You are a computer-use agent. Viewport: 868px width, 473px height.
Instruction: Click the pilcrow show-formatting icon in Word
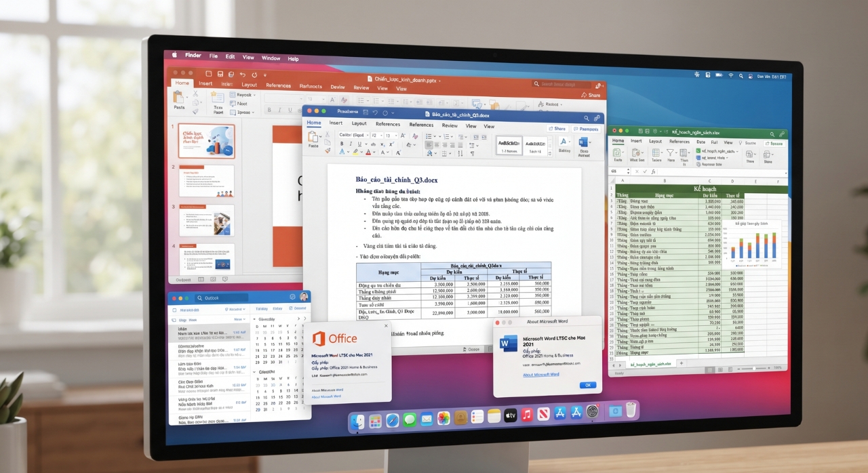(x=472, y=153)
